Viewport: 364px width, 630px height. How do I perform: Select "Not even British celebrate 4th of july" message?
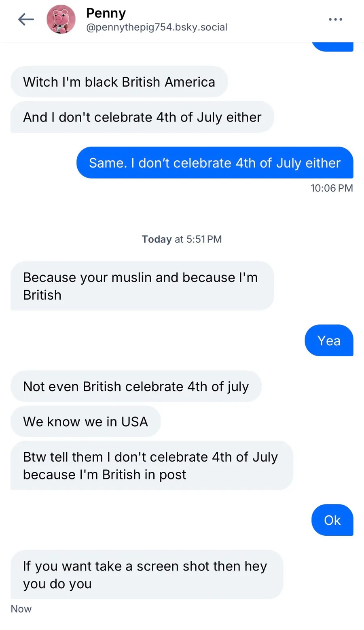[x=136, y=386]
